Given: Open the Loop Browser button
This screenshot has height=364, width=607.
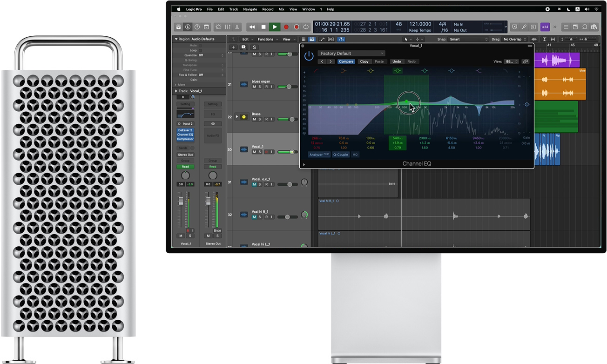Looking at the screenshot, I should click(584, 27).
